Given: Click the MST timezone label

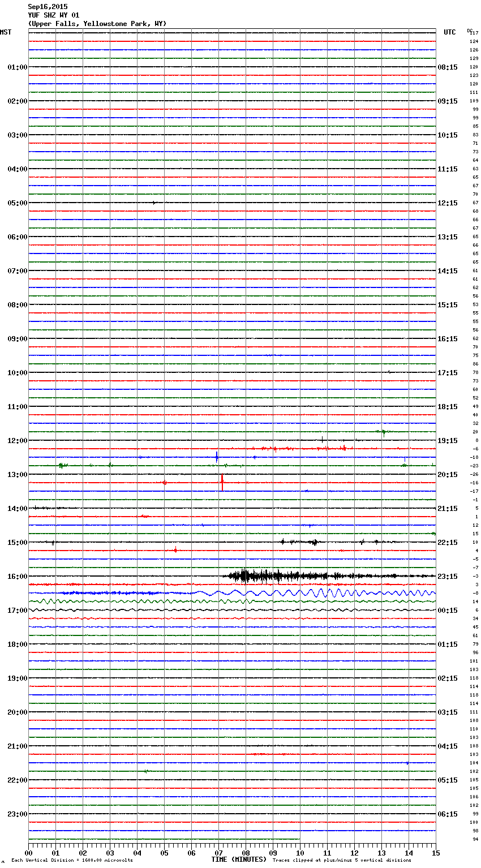Looking at the screenshot, I should (6, 32).
